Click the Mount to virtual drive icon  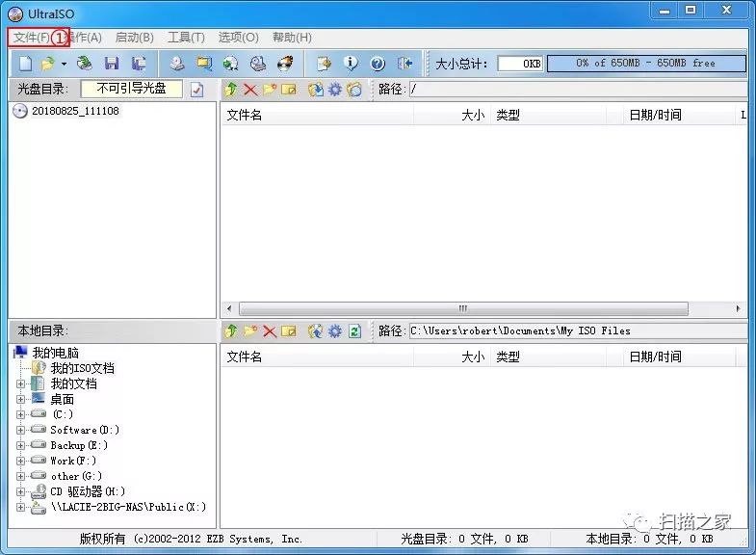click(x=258, y=64)
